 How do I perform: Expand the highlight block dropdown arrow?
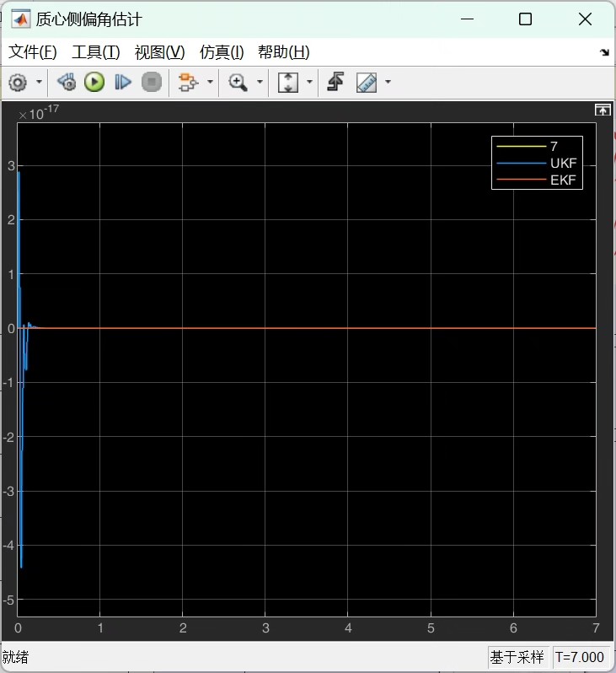tap(210, 82)
